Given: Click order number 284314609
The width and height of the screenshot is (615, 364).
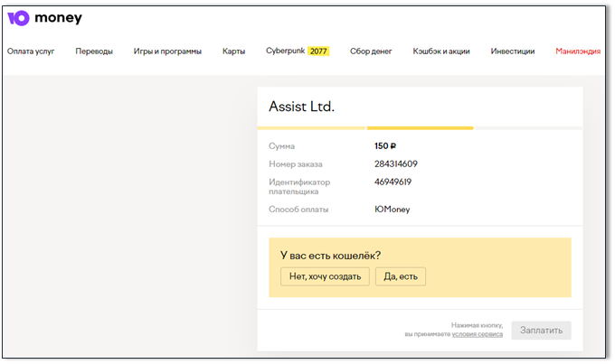Looking at the screenshot, I should [396, 164].
